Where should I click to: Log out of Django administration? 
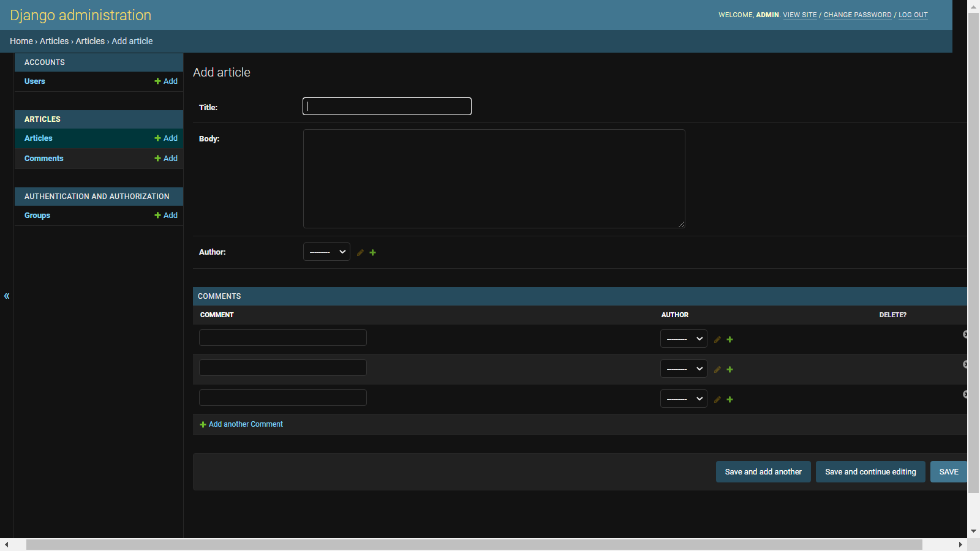click(913, 15)
